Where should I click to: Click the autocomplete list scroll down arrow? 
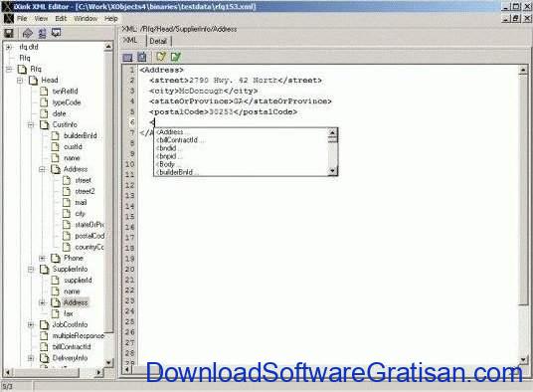tap(332, 171)
